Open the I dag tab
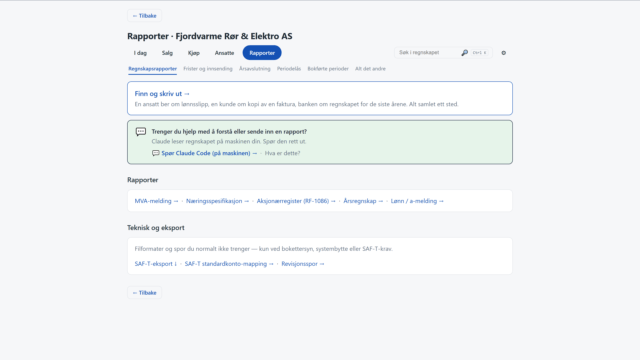The width and height of the screenshot is (640, 360). 140,53
